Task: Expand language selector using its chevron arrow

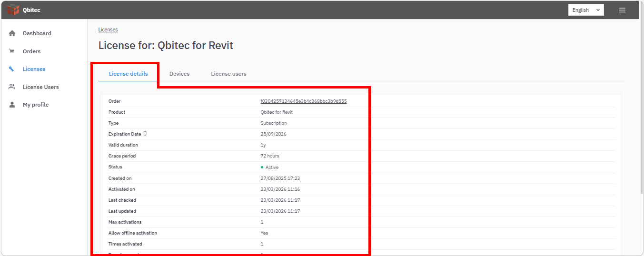Action: 598,10
